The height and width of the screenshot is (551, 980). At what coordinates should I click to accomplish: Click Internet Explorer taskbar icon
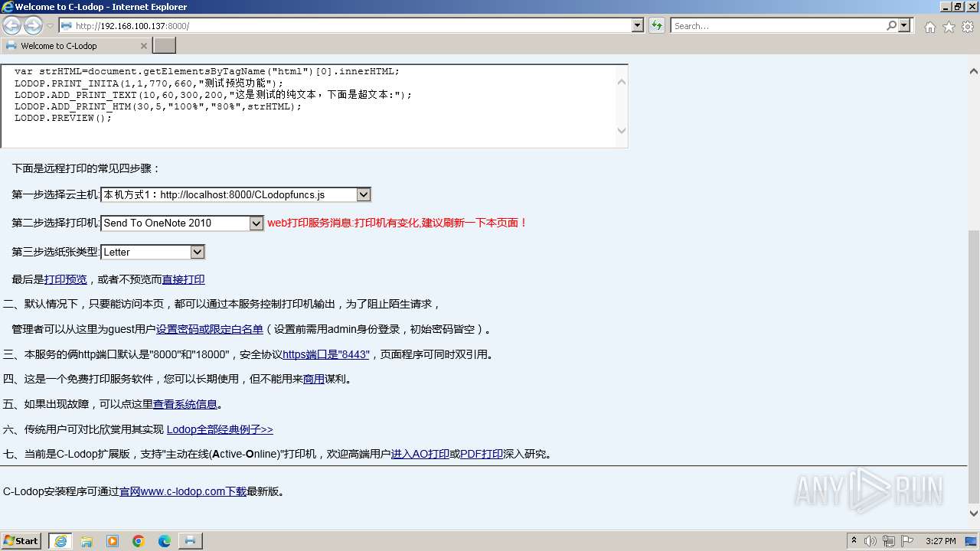pyautogui.click(x=60, y=541)
